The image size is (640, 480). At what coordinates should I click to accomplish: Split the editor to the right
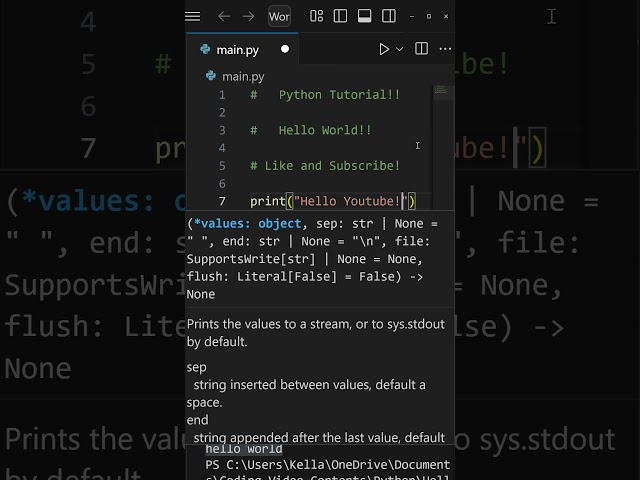click(421, 49)
